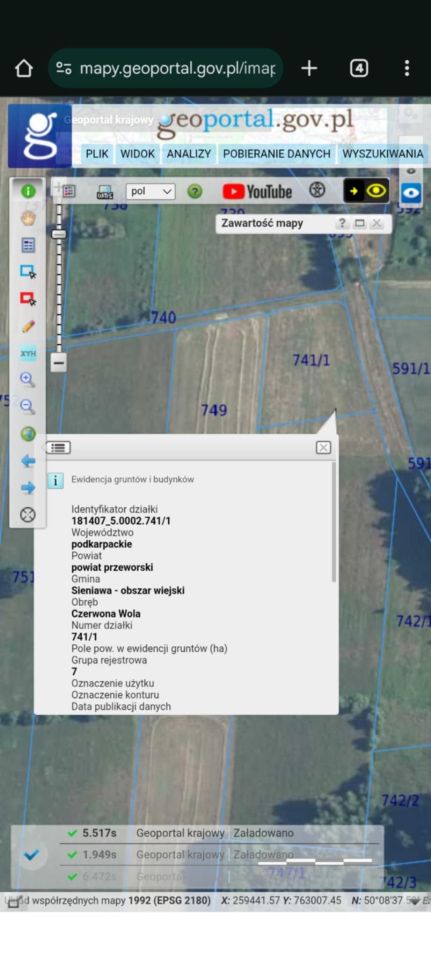Click the blue checkmark loading status icon
Screen dimensions: 431x960
click(31, 855)
